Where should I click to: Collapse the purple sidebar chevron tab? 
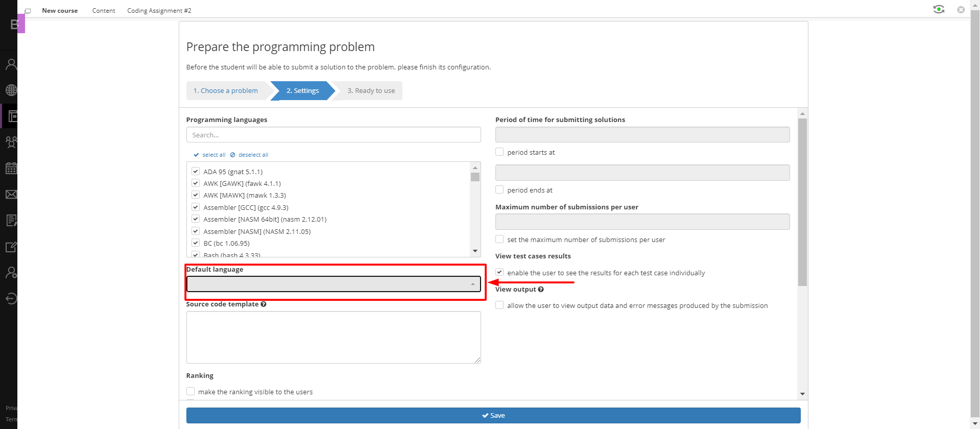[x=21, y=23]
